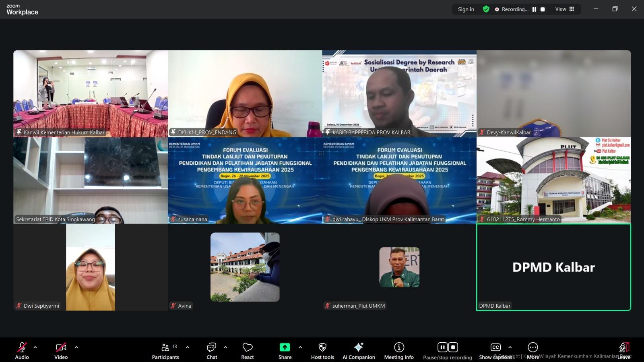644x362 pixels.
Task: Open the React emoji menu
Action: (x=247, y=350)
